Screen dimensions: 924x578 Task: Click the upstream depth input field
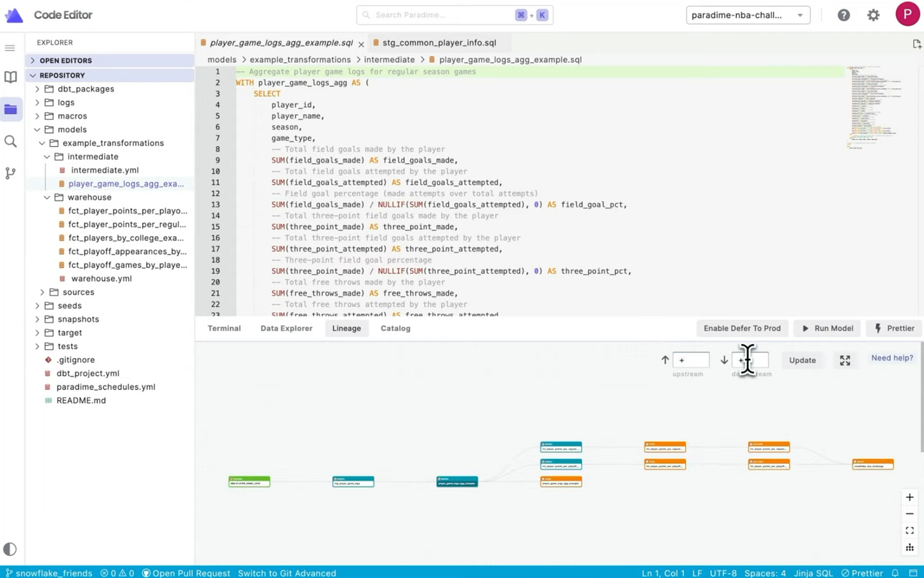click(690, 360)
